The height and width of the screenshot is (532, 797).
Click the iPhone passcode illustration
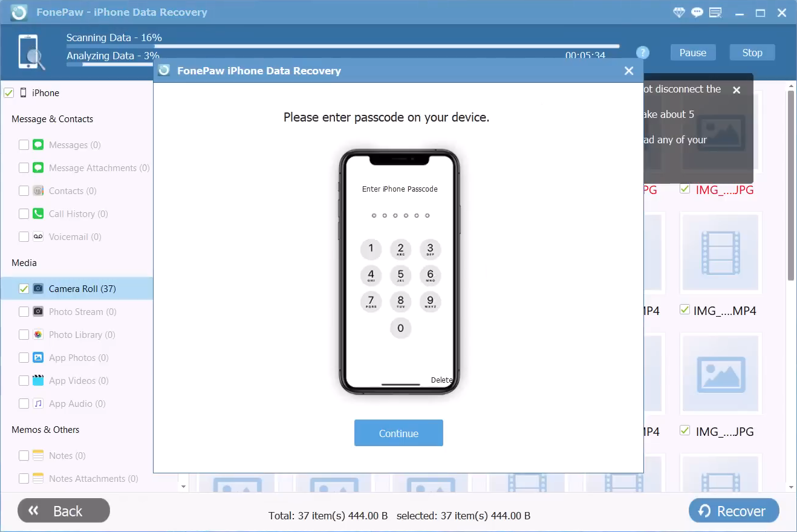[399, 272]
